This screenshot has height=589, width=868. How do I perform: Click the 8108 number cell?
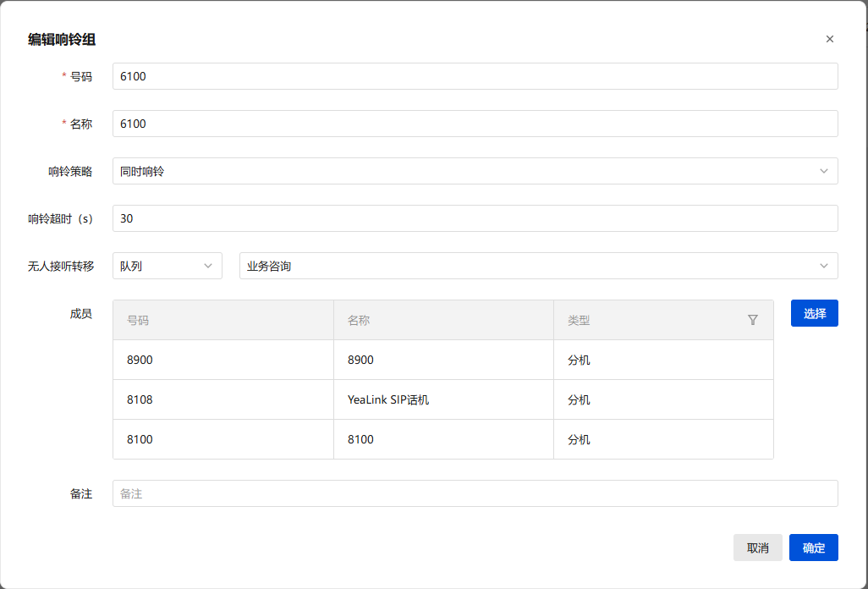pyautogui.click(x=140, y=399)
